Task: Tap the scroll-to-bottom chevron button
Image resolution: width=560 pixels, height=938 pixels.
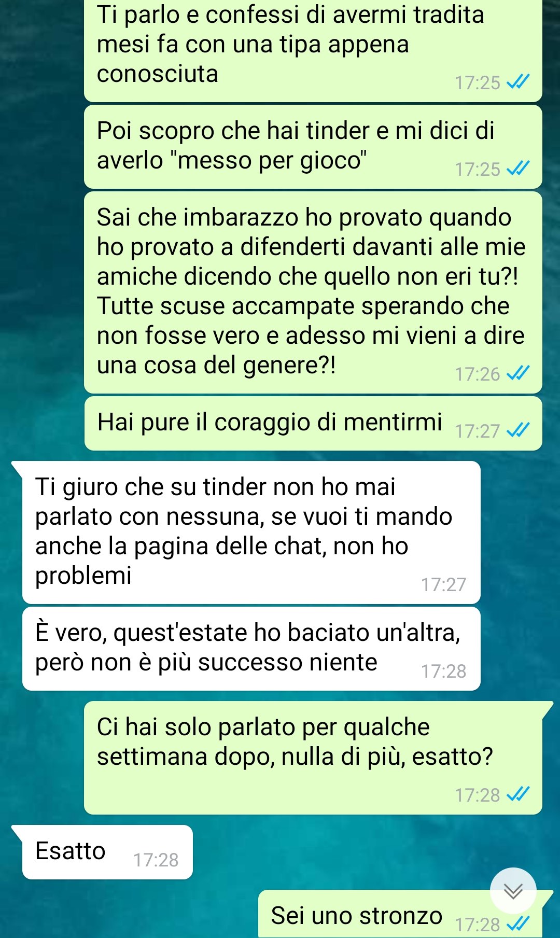Action: (x=513, y=891)
